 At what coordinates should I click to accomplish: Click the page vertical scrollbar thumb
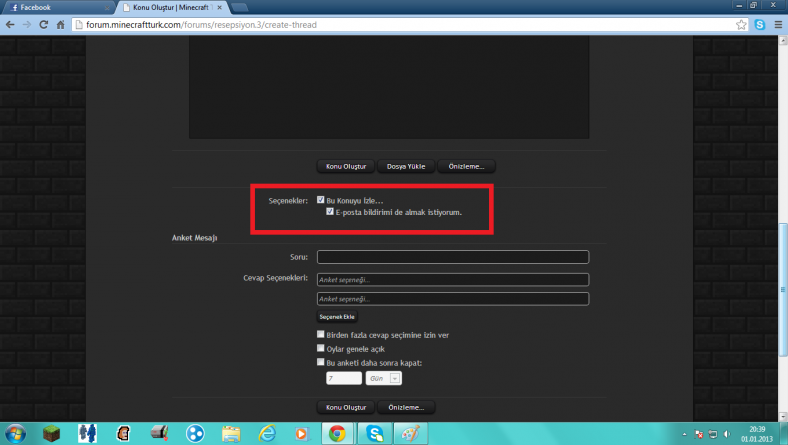(x=783, y=291)
